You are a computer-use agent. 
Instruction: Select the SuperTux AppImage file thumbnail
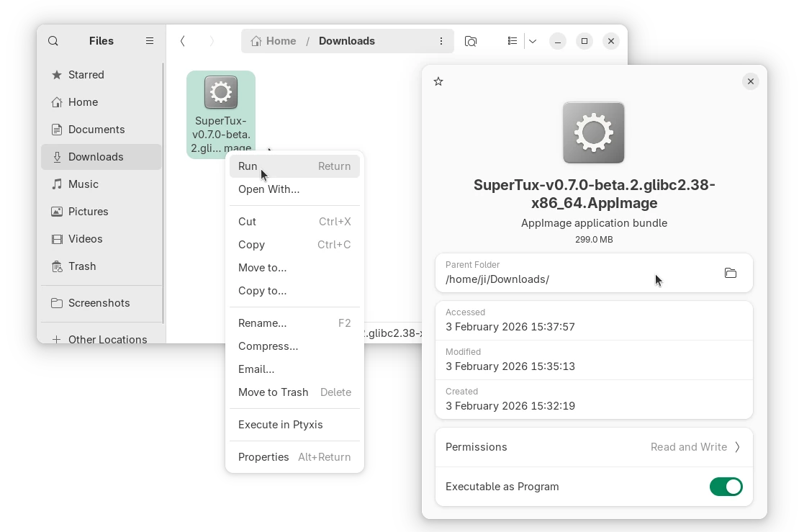tap(221, 93)
